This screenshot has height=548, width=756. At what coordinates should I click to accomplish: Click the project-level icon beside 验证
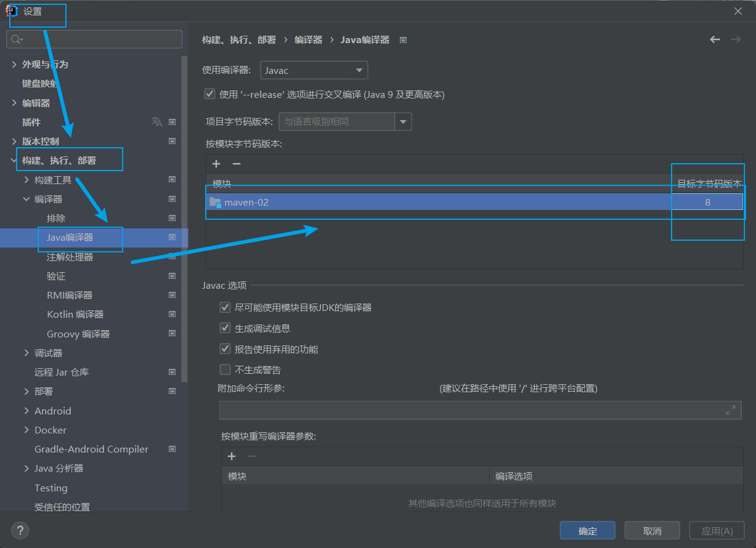(x=173, y=276)
